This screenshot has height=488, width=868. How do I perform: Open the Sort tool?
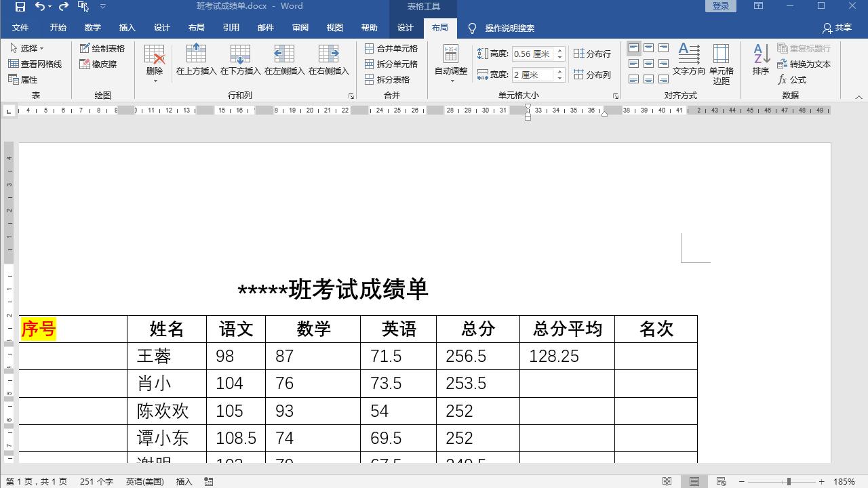(x=760, y=60)
